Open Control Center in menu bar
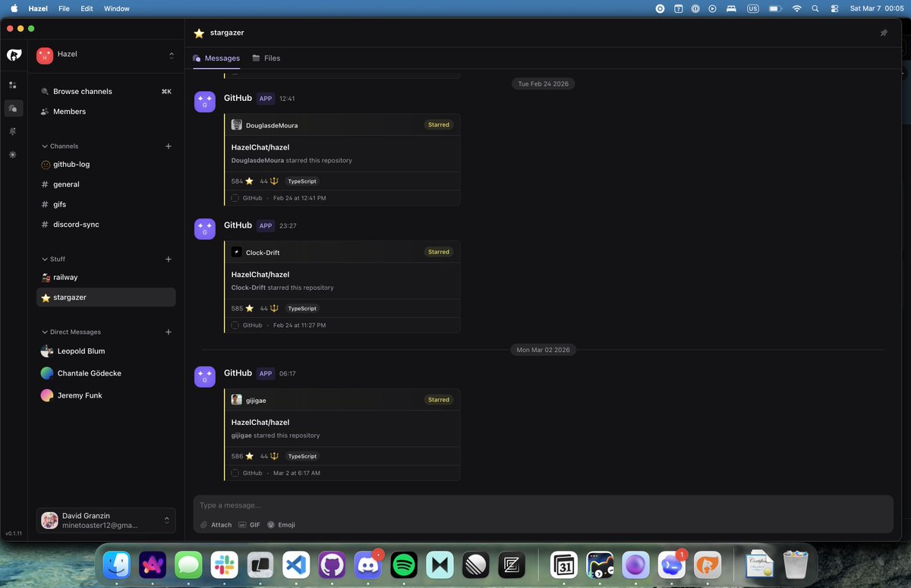This screenshot has width=911, height=588. tap(834, 8)
